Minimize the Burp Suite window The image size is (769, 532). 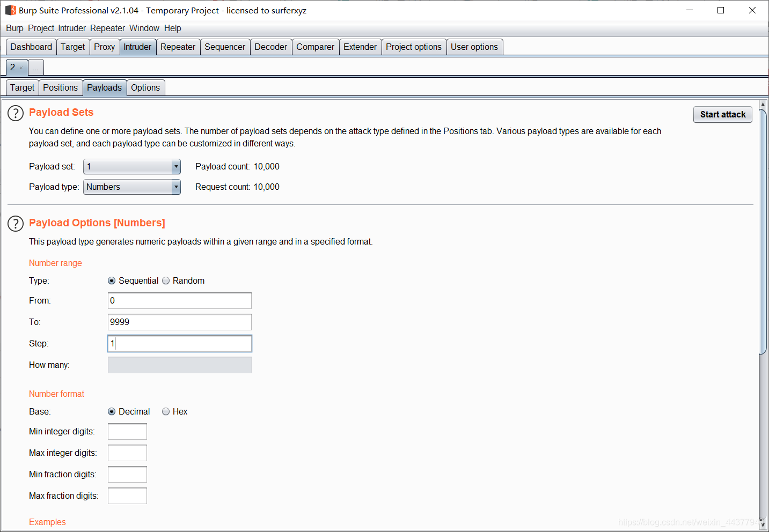[x=690, y=10]
